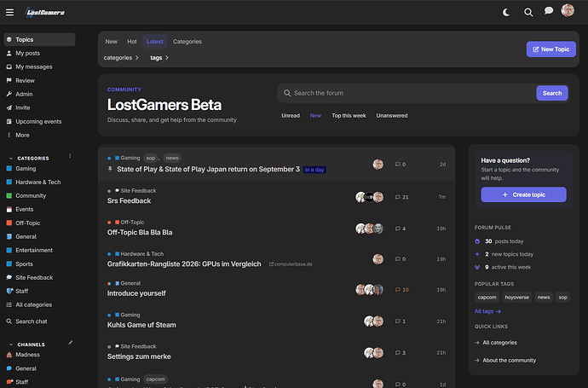The image size is (588, 388).
Task: Open Categories section options dots
Action: pyautogui.click(x=70, y=156)
